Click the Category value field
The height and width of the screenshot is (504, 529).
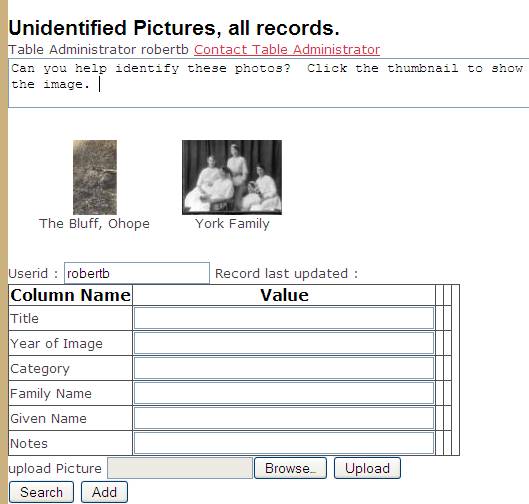[x=284, y=368]
